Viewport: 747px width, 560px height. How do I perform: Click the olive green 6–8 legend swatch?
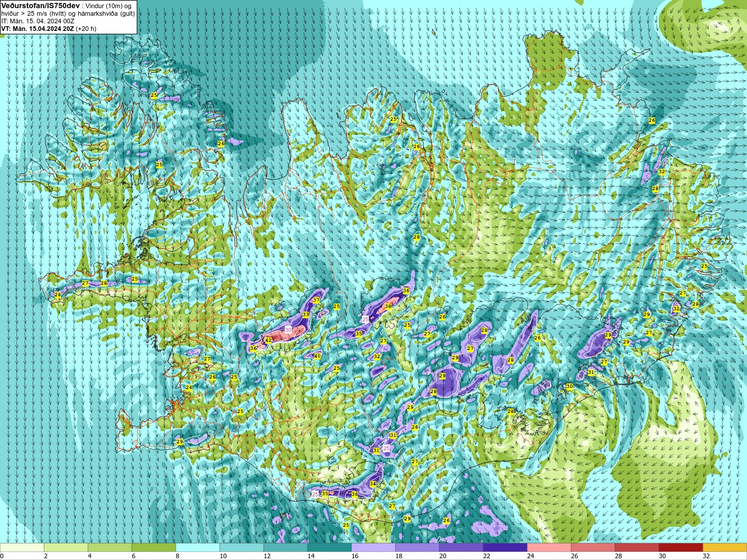point(153,548)
